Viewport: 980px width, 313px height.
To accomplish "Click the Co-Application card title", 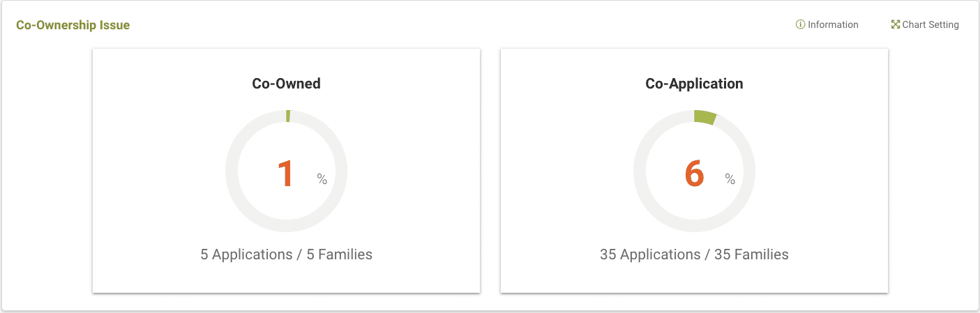I will (694, 84).
